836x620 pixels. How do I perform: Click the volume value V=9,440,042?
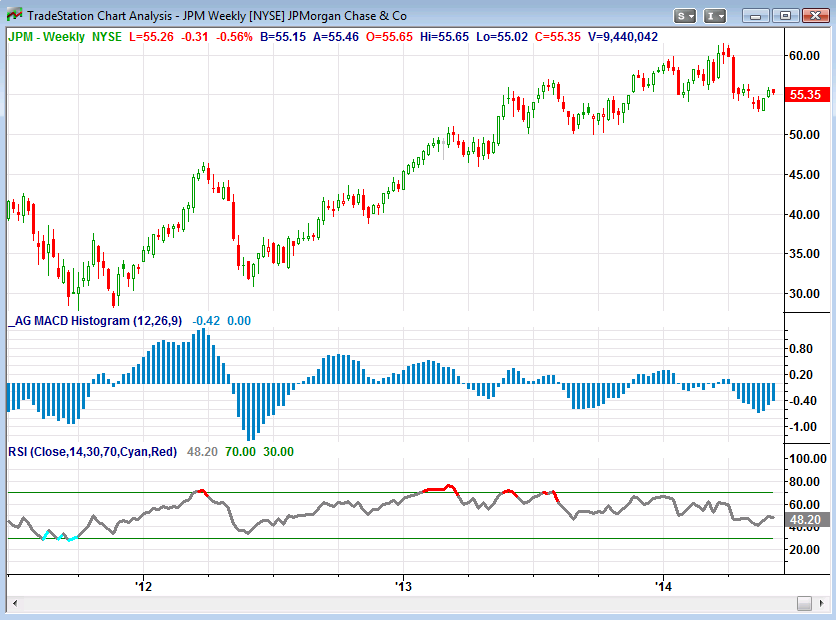tap(623, 37)
